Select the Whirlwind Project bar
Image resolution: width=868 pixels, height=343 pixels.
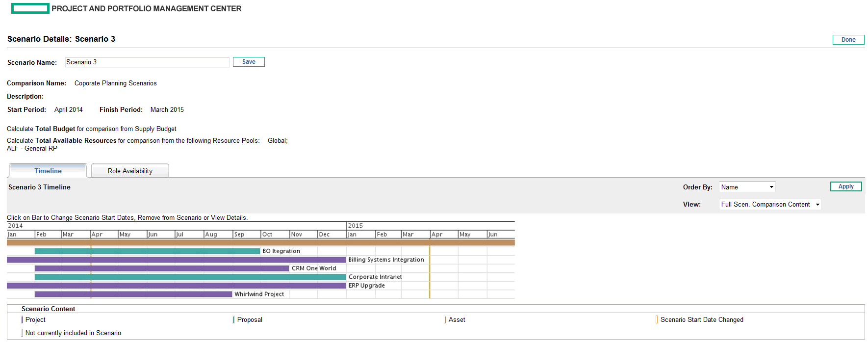tap(133, 294)
